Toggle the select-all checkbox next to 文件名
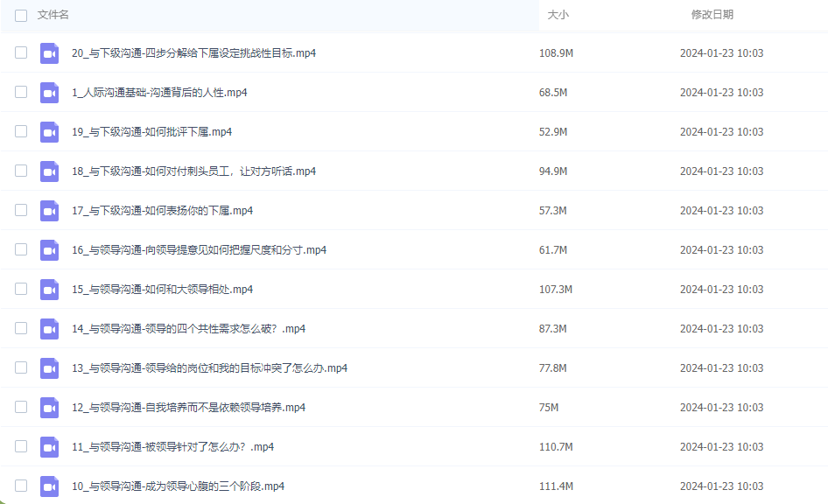Image resolution: width=828 pixels, height=504 pixels. (21, 15)
